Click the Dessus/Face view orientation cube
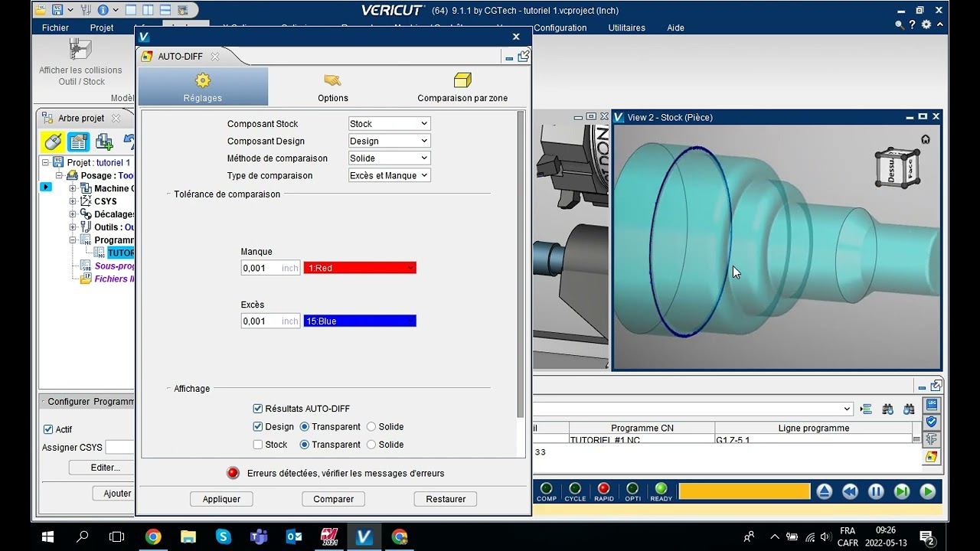The width and height of the screenshot is (980, 551). coord(897,168)
